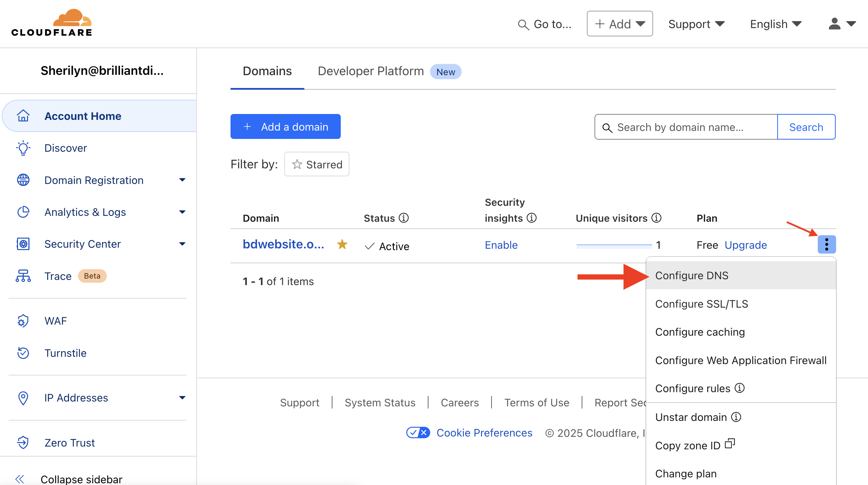
Task: Expand the Analytics & Logs section
Action: click(182, 212)
